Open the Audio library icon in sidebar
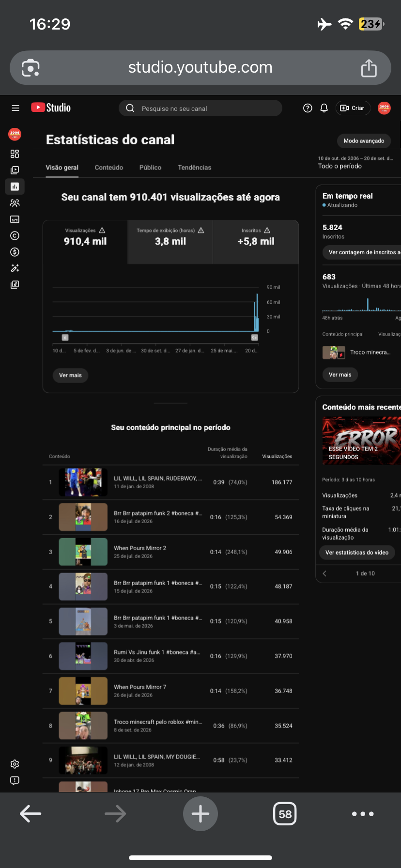Viewport: 401px width, 868px height. 15,285
